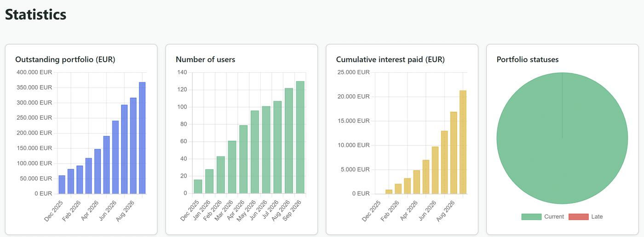644x237 pixels.
Task: Click the Feb 2026 bar in Cumulative interest paid
Action: coord(398,189)
